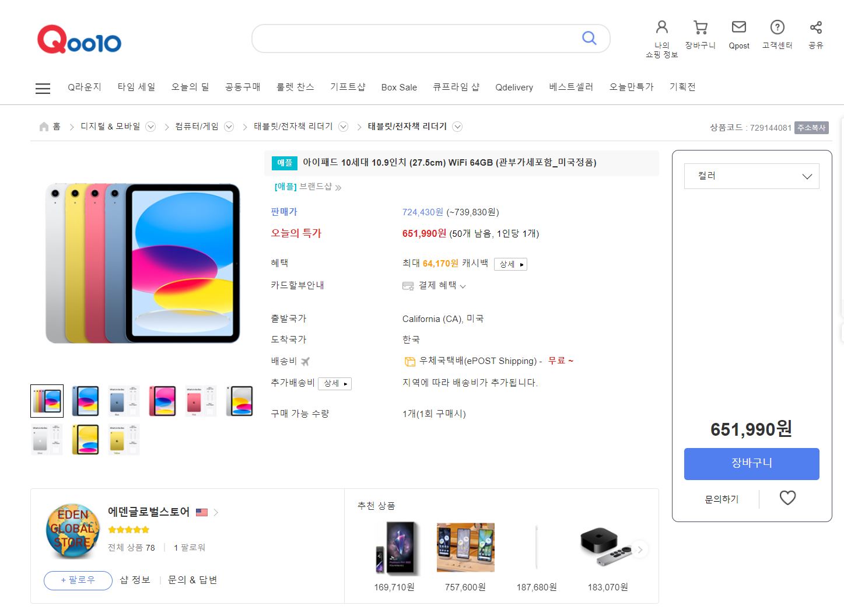Open [애플] 브랜드샵 link
The height and width of the screenshot is (616, 844).
click(308, 187)
